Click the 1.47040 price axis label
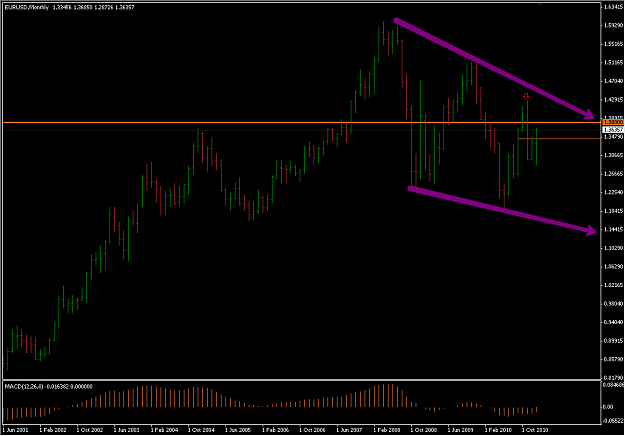The image size is (625, 436). 613,81
